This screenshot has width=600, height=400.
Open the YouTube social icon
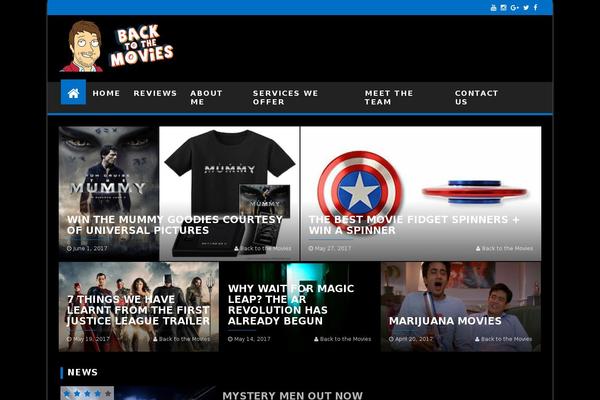click(x=493, y=8)
